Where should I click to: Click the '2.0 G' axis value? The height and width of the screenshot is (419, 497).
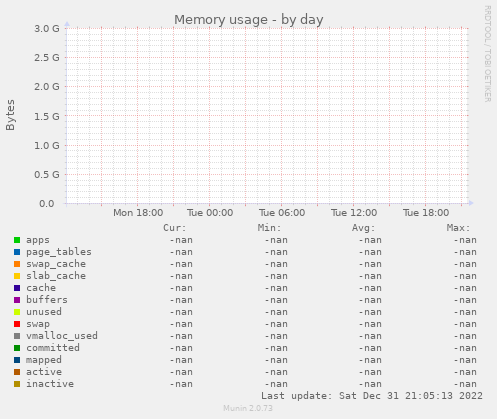click(47, 87)
